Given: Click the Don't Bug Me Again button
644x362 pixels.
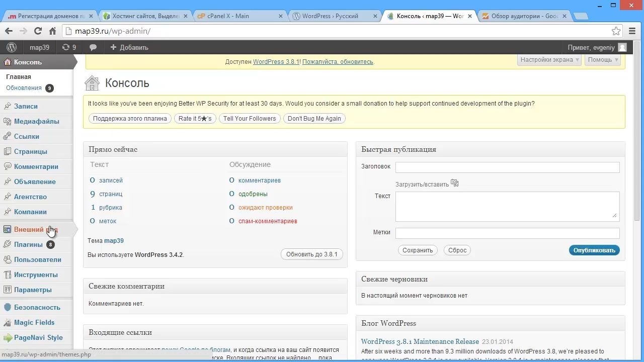Looking at the screenshot, I should tap(314, 119).
